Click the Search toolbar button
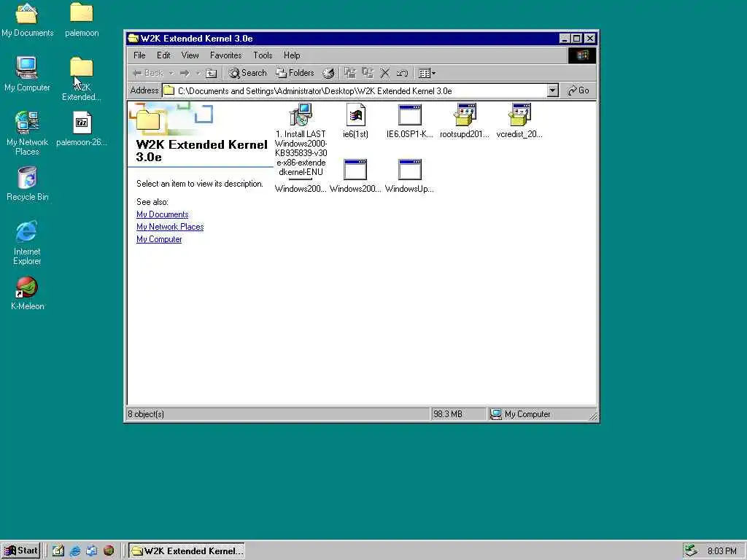 tap(248, 73)
